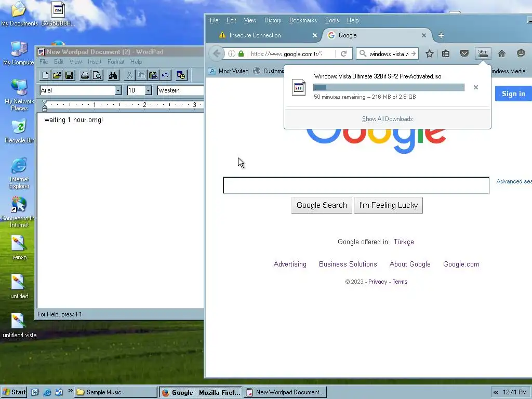This screenshot has height=399, width=532.
Task: Click Türkçe language link
Action: point(403,242)
